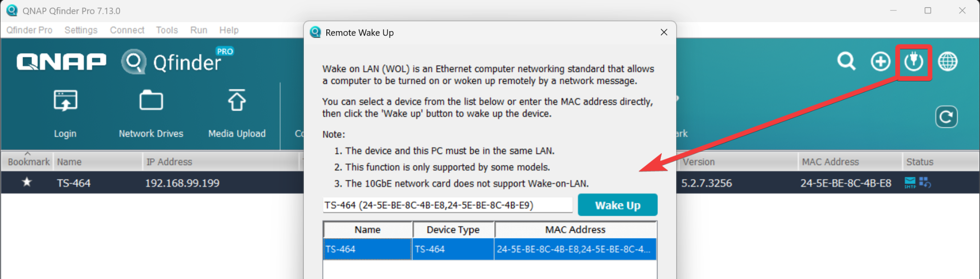
Task: Select the Media Upload icon
Action: 237,101
